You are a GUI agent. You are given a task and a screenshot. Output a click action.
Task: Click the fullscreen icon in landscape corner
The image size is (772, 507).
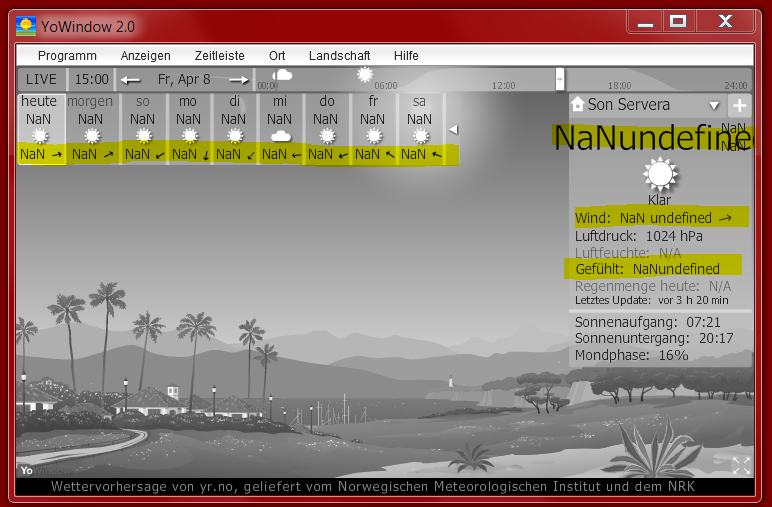[741, 464]
